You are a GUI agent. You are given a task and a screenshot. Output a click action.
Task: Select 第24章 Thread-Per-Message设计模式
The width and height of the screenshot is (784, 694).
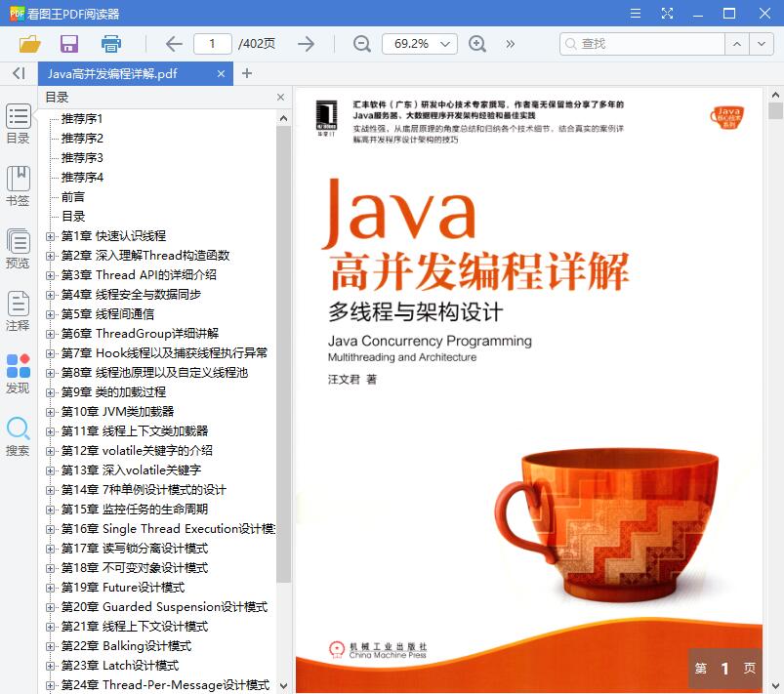pos(165,684)
